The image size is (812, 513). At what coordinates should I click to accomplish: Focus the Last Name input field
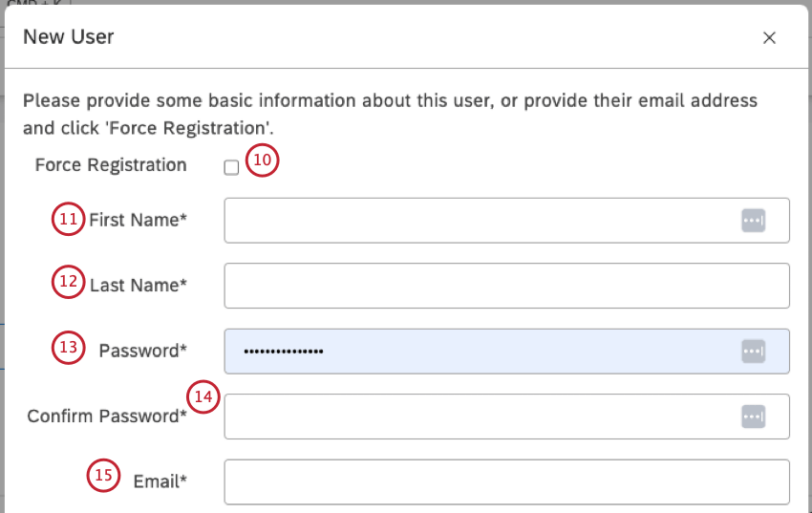click(x=506, y=286)
